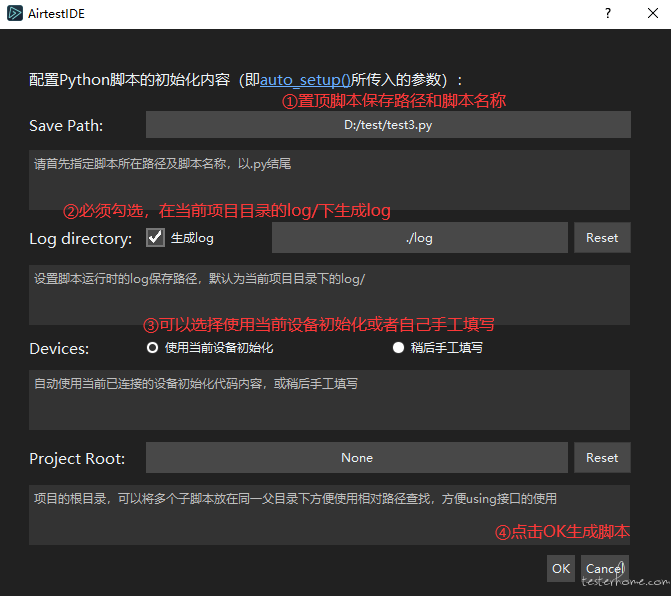Click the log hint text 设置脚本运行时的log保存路径

(199, 279)
